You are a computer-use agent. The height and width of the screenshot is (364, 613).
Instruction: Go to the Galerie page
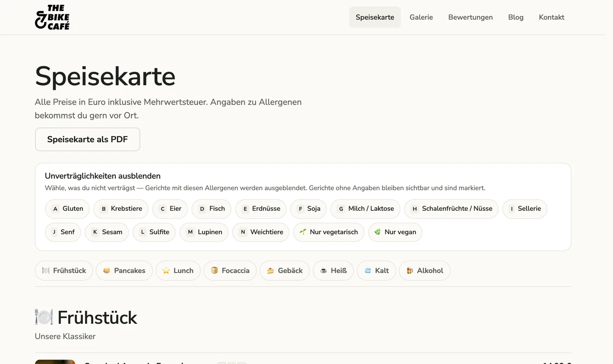click(x=421, y=17)
